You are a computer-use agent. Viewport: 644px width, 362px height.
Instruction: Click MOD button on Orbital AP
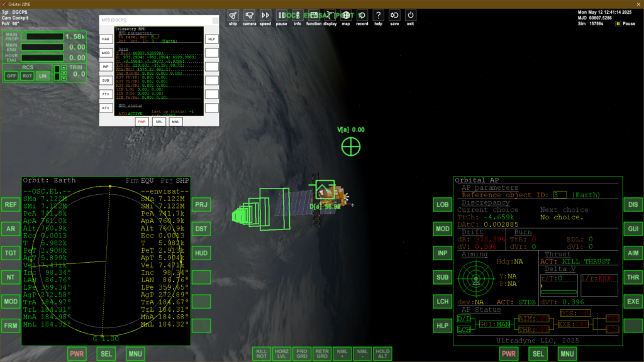[442, 229]
